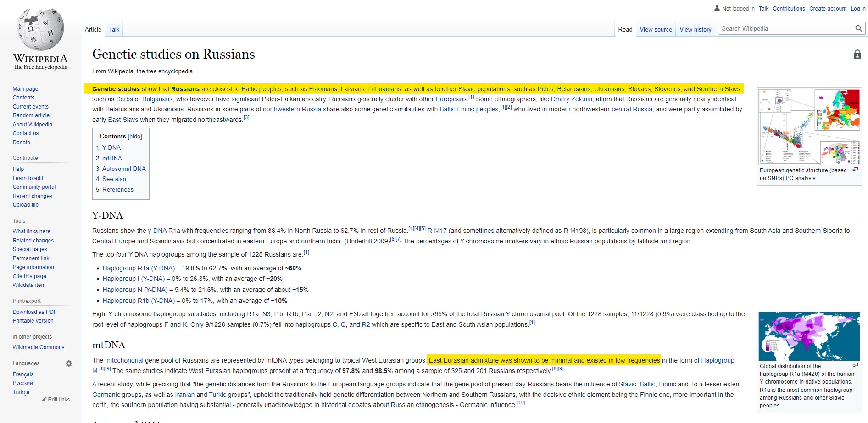The height and width of the screenshot is (423, 868).
Task: Follow the mitochondrial link in mtDNA section
Action: [124, 361]
